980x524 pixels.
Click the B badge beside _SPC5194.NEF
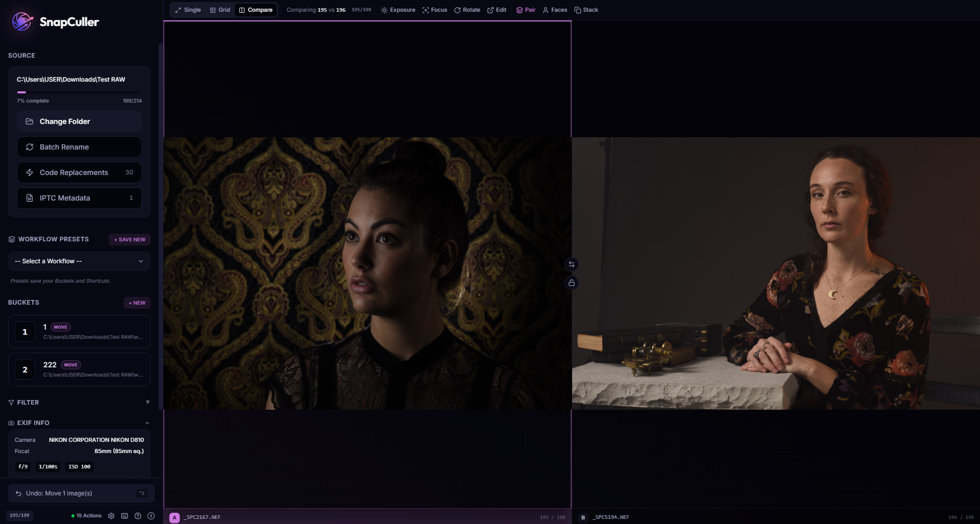[583, 517]
